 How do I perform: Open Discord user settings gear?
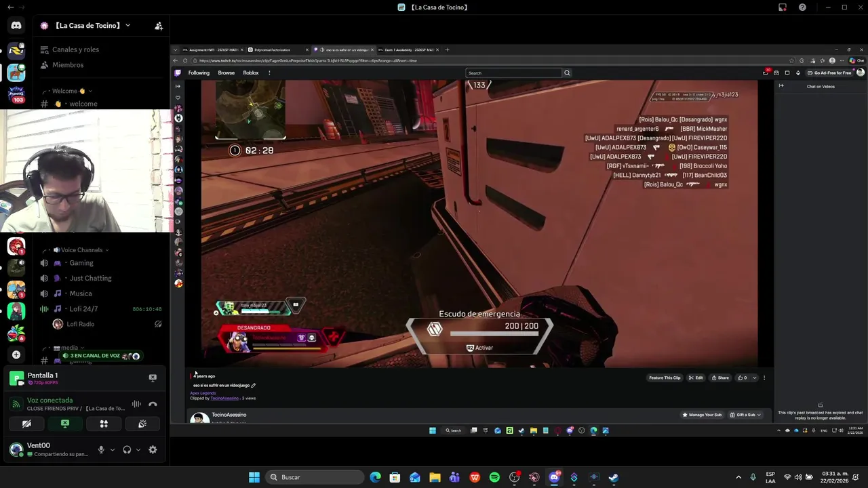click(x=153, y=449)
